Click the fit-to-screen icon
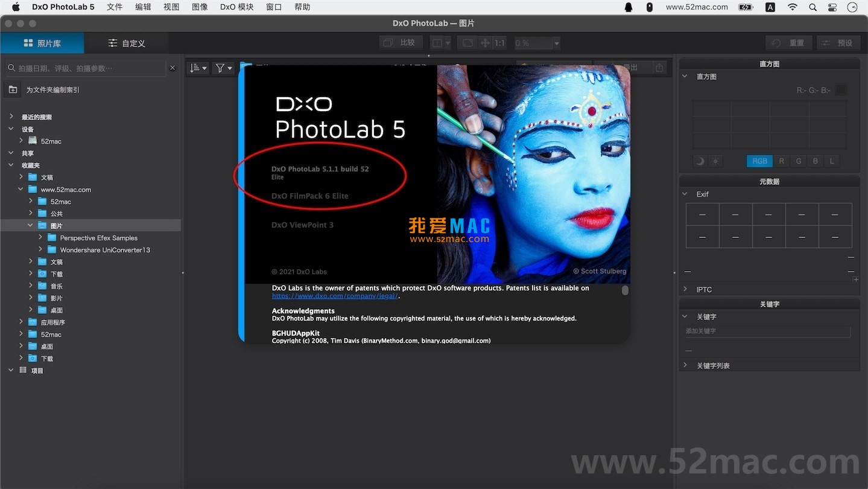Image resolution: width=868 pixels, height=489 pixels. pos(467,43)
